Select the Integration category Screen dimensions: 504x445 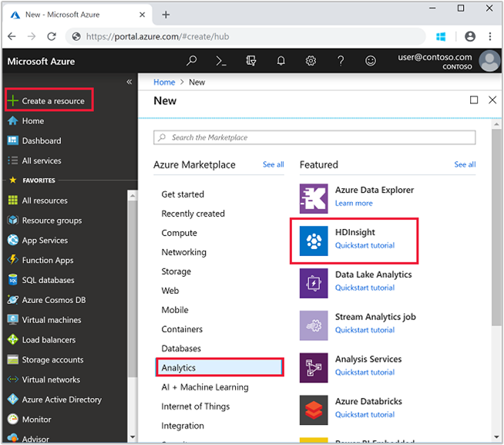[x=183, y=426]
